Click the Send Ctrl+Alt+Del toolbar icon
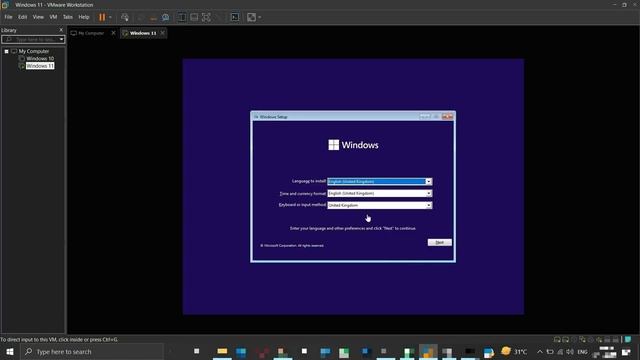 (x=125, y=17)
